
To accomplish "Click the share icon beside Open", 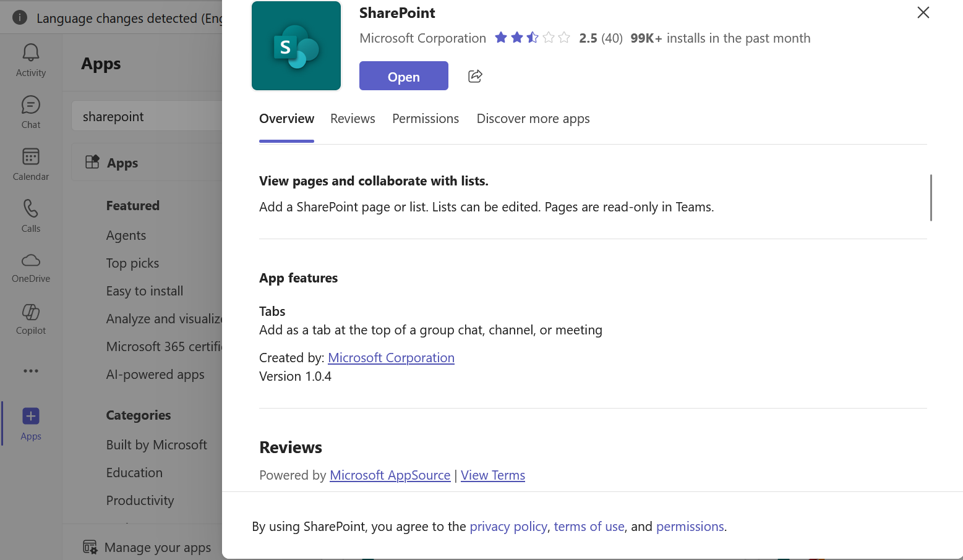I will click(x=475, y=76).
